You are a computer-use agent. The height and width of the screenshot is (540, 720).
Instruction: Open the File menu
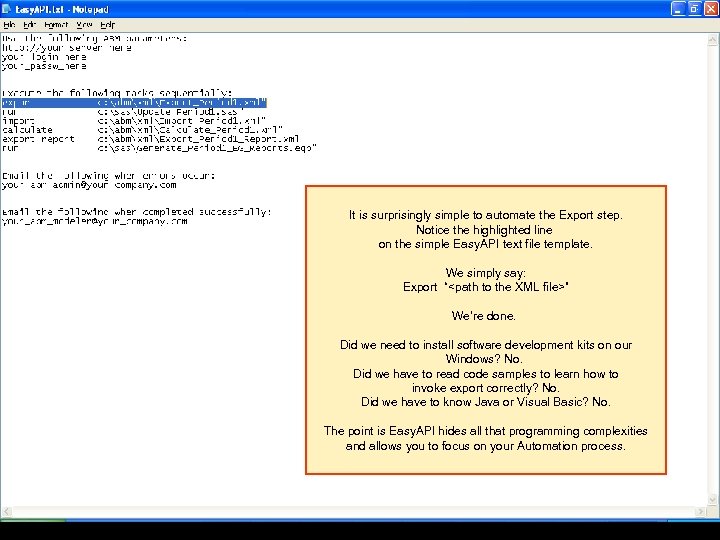(9, 25)
